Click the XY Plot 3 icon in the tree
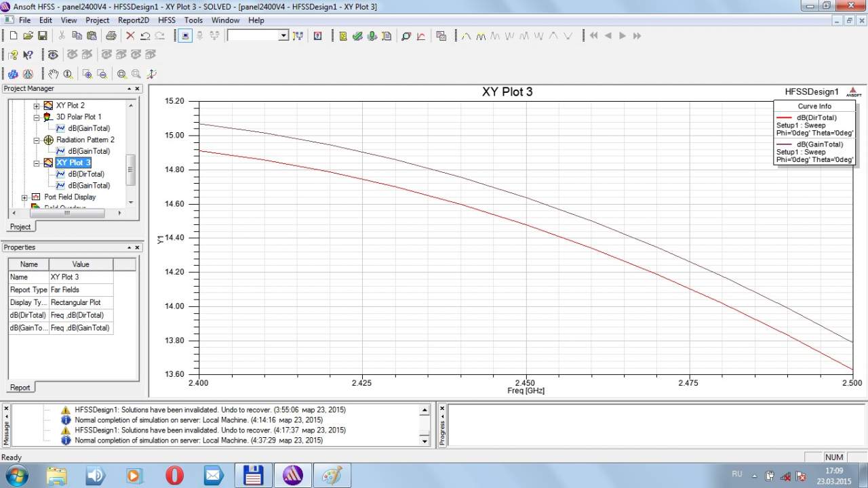Screen dimensions: 868x488 coord(48,163)
